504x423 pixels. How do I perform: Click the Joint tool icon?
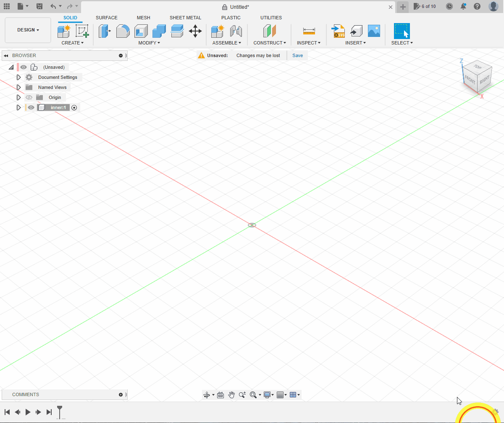(x=236, y=31)
